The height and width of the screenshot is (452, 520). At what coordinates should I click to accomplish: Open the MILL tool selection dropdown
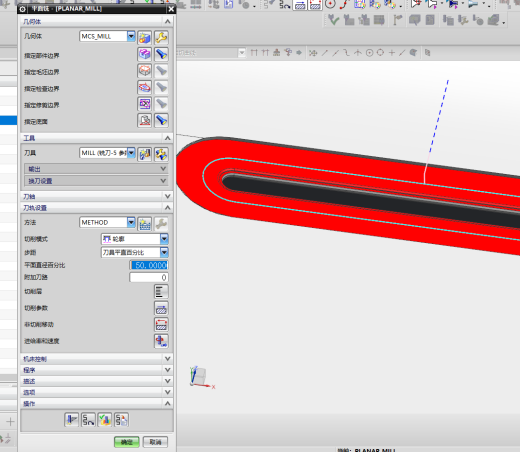131,153
